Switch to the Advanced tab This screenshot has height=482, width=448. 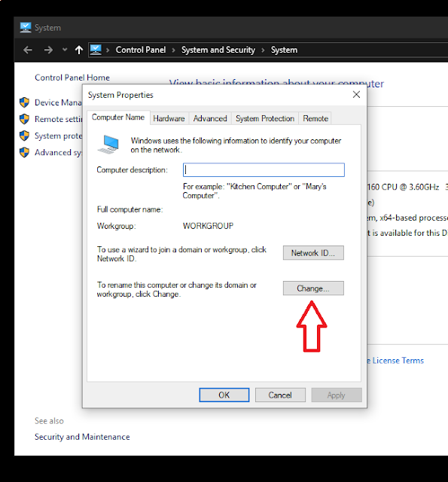(210, 118)
